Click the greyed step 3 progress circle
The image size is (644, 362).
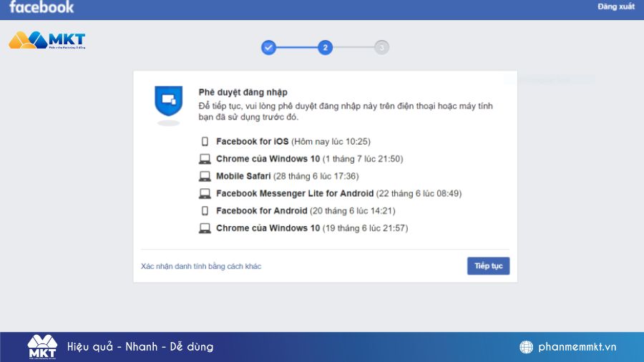point(381,48)
